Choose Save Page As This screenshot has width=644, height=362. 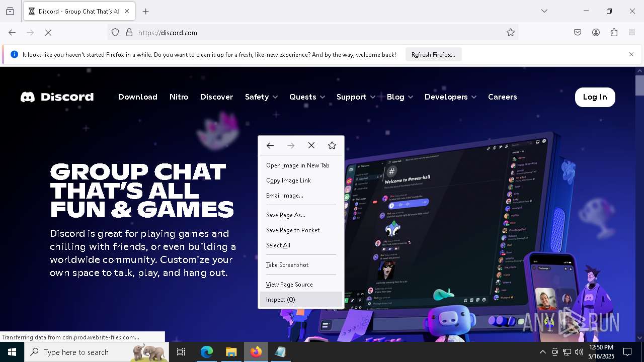301,215
